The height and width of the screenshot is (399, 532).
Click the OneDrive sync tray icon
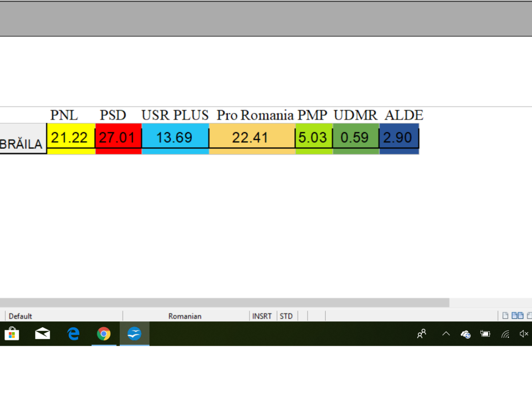pyautogui.click(x=465, y=334)
